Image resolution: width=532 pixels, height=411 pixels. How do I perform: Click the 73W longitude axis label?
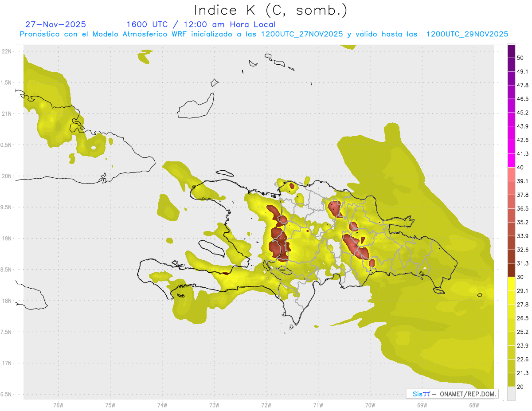tap(214, 405)
